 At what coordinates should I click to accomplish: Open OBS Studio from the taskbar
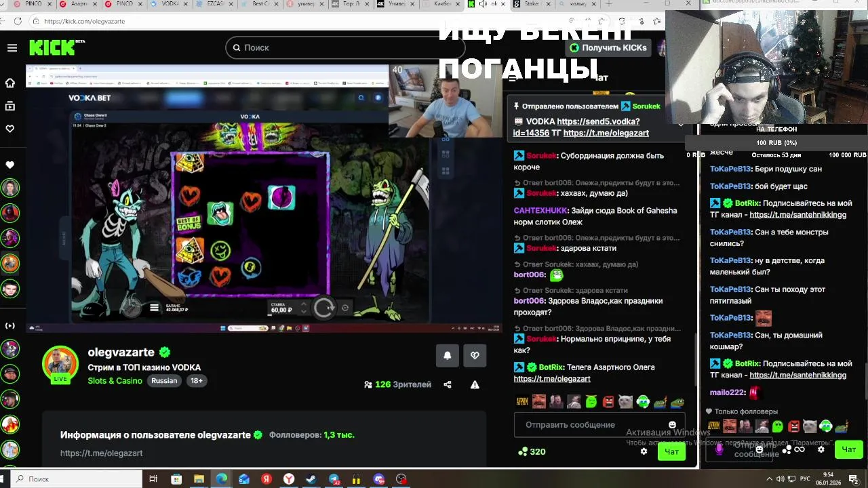tap(401, 479)
